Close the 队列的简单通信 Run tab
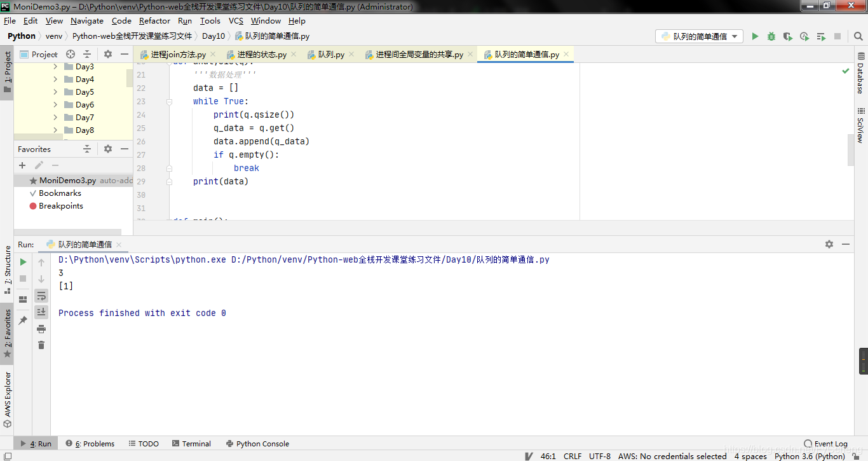 coord(119,244)
